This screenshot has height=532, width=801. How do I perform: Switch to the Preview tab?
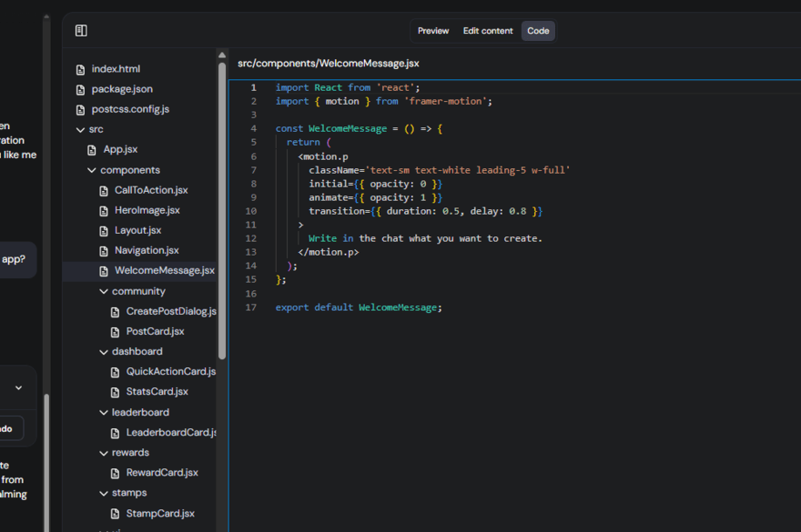(x=432, y=30)
